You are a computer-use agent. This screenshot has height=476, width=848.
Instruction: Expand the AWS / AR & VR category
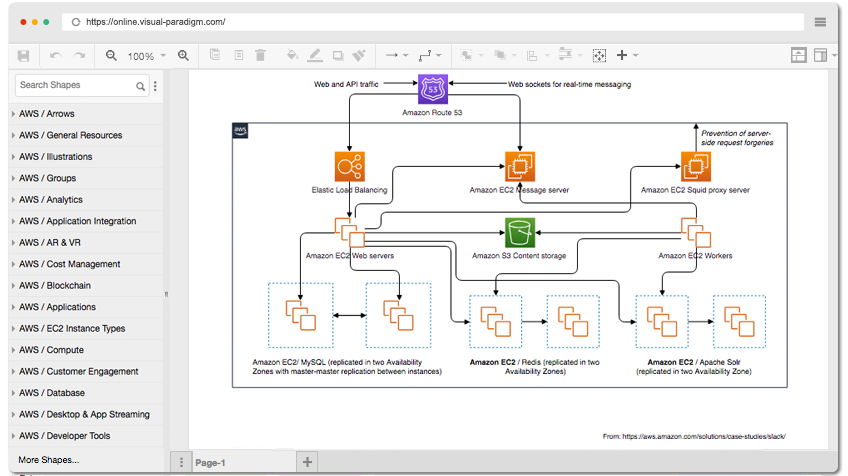click(87, 243)
